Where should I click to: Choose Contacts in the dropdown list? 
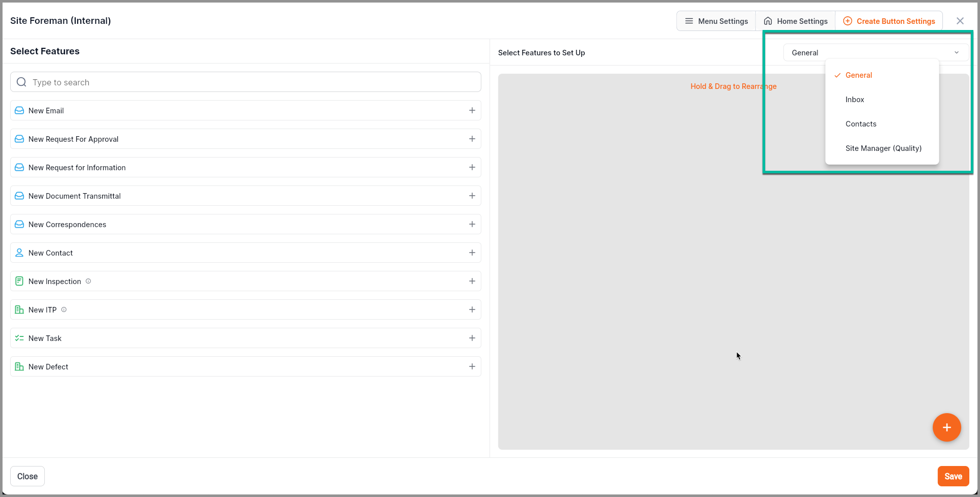point(861,124)
